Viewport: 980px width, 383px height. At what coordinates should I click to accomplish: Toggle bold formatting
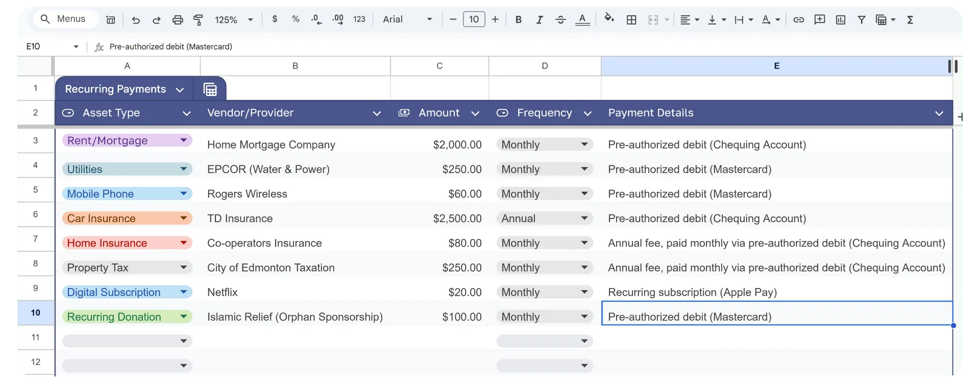pos(519,19)
